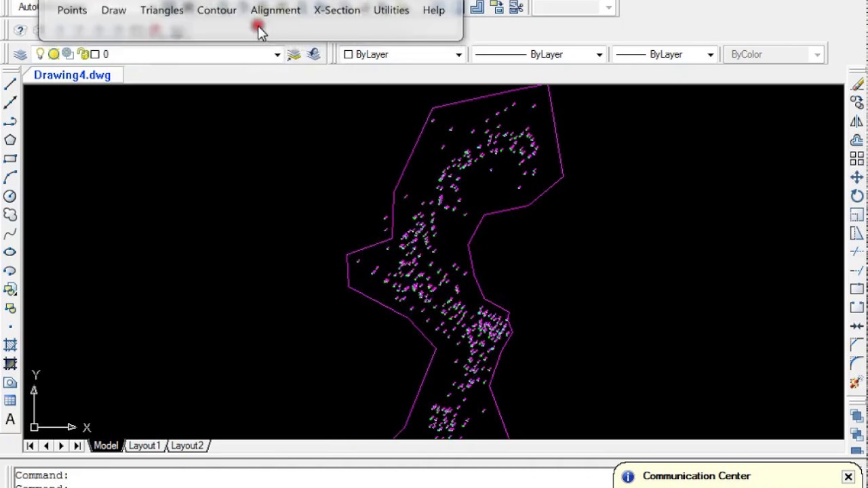Select the Polygon tool
The width and height of the screenshot is (868, 488).
point(10,140)
